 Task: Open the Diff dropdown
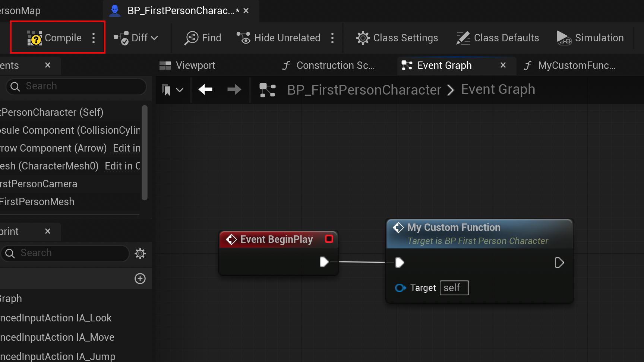[154, 38]
